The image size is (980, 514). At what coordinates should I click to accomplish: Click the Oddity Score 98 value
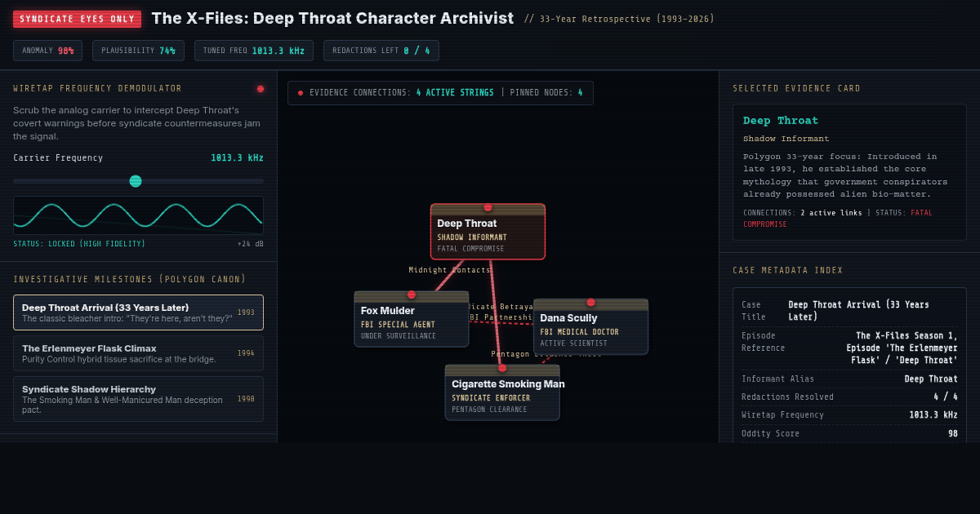pos(953,434)
